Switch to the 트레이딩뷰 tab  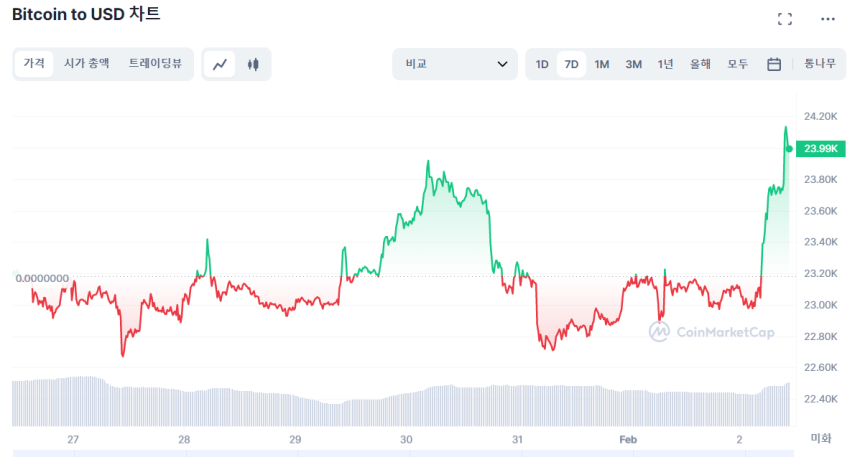pyautogui.click(x=155, y=64)
